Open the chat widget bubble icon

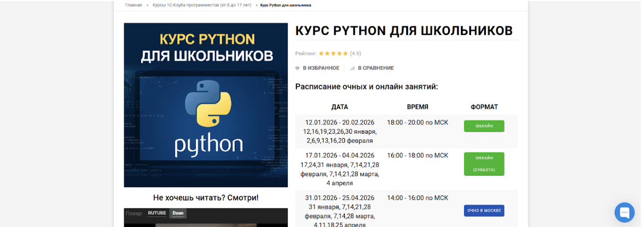(624, 212)
